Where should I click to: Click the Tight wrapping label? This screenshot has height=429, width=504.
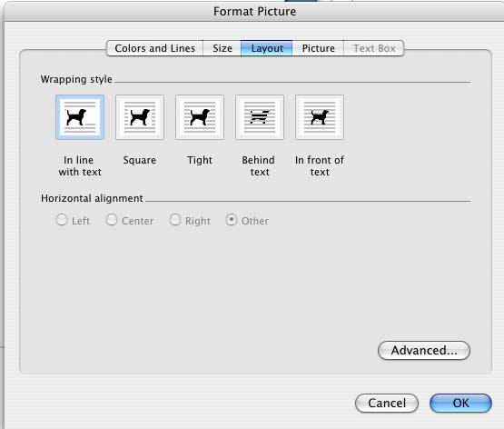(200, 160)
